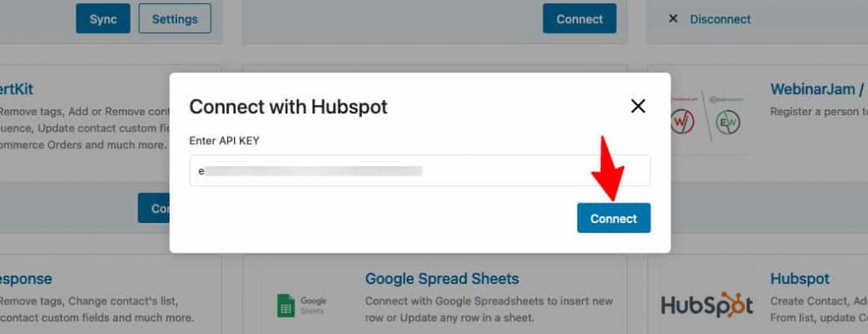Open the Settings button next to Sync

pos(175,19)
